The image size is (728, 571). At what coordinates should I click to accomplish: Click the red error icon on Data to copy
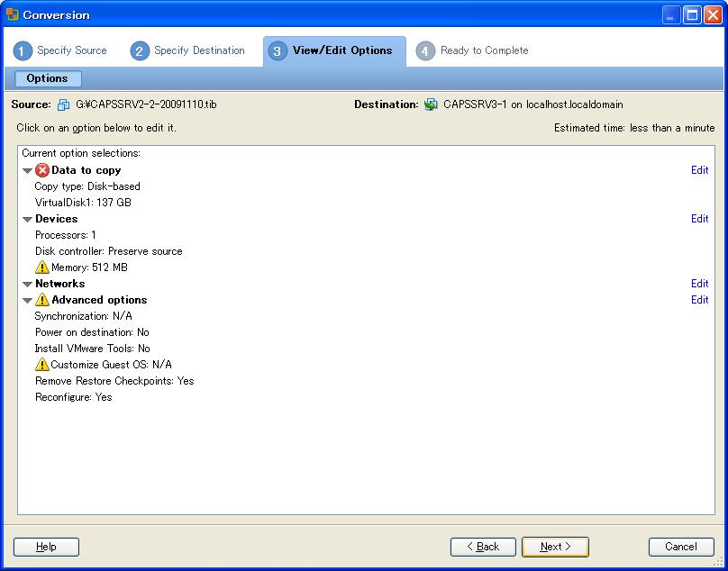click(x=42, y=170)
